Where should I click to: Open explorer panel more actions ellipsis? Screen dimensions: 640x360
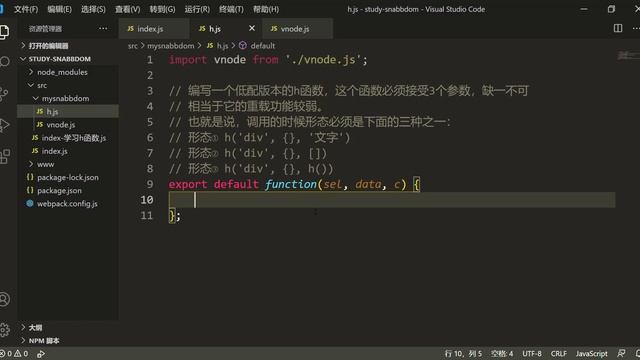pyautogui.click(x=103, y=29)
